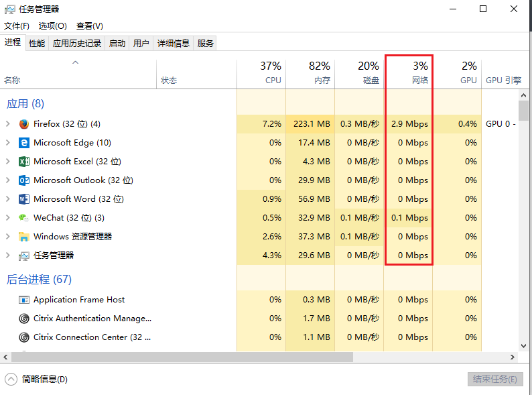This screenshot has width=532, height=395.
Task: Open the 选项(O) menu
Action: pyautogui.click(x=52, y=26)
